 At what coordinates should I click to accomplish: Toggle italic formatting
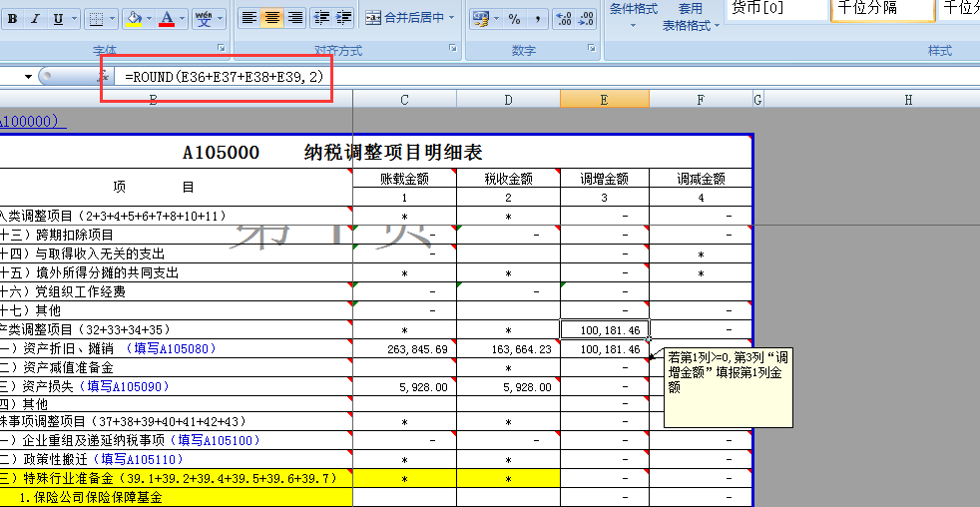(x=35, y=19)
